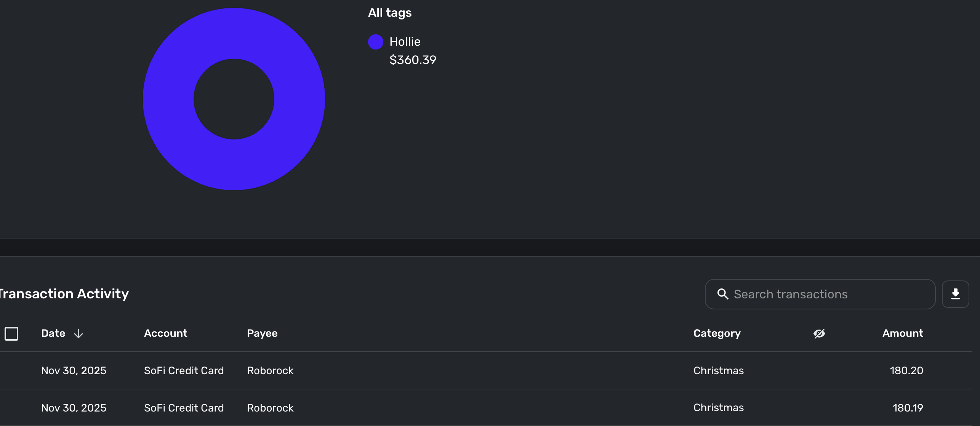The width and height of the screenshot is (980, 426).
Task: Click the search magnifier icon
Action: point(722,294)
